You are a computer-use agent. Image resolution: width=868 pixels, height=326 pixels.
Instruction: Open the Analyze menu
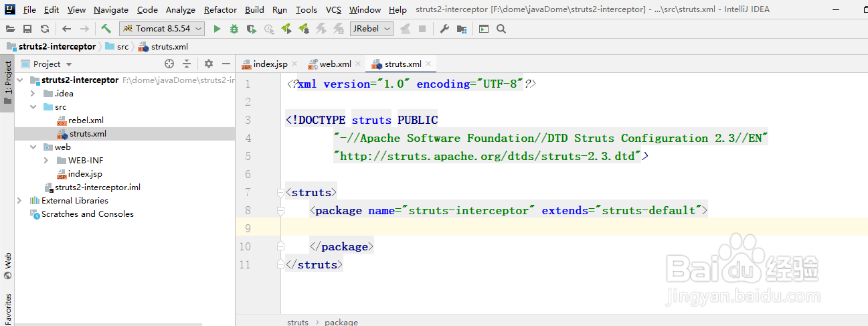point(181,9)
